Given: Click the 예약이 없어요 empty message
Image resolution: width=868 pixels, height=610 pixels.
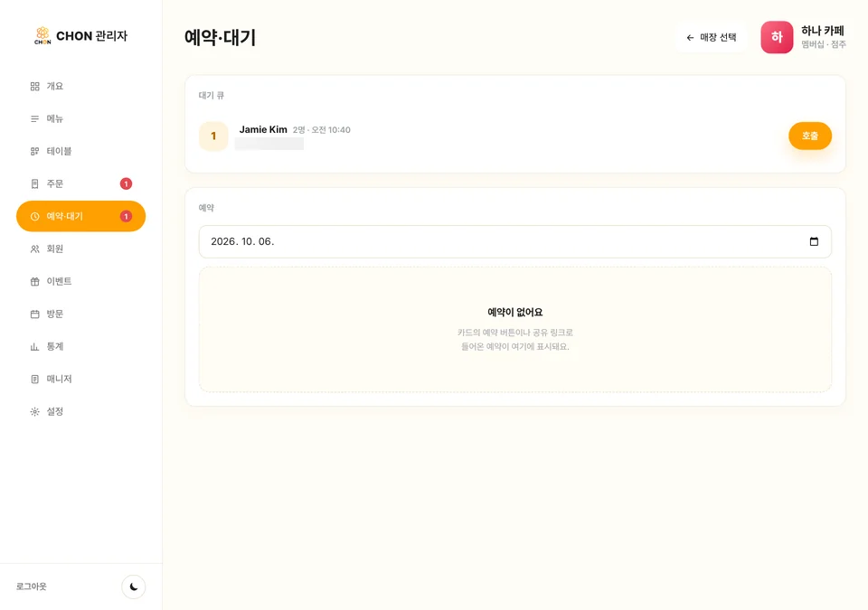Looking at the screenshot, I should (x=514, y=312).
